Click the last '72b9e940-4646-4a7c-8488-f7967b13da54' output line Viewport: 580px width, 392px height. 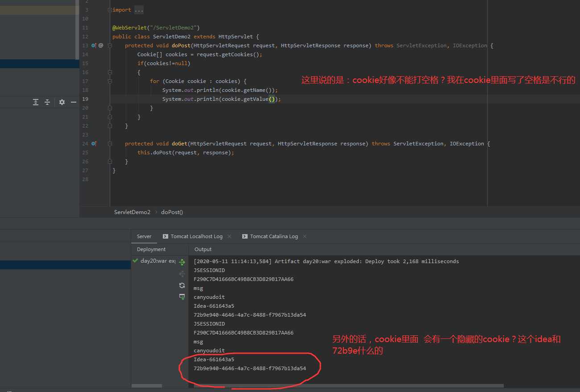click(x=250, y=368)
